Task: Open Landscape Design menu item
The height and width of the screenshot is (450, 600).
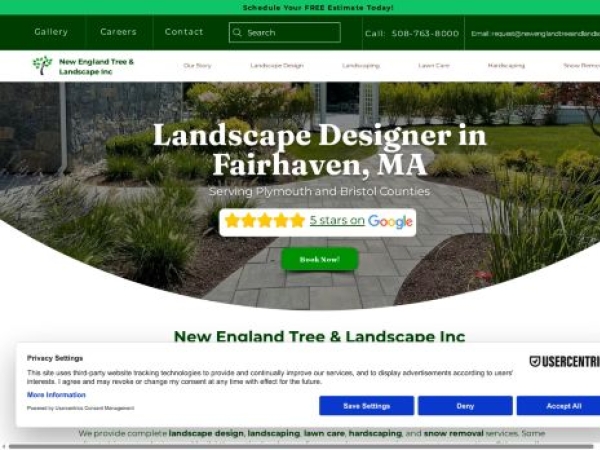Action: [277, 65]
